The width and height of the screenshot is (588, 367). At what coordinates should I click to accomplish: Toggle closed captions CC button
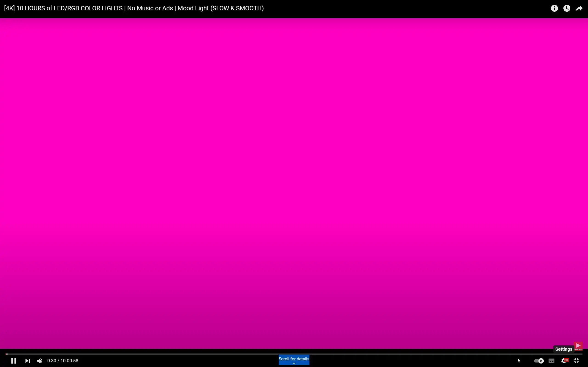(551, 361)
